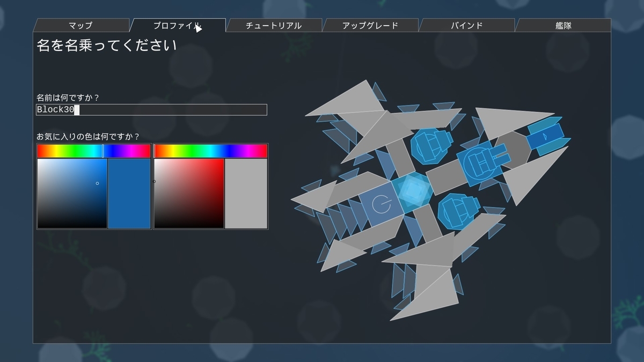This screenshot has height=362, width=644.
Task: Adjust the right rainbow hue slider
Action: (210, 151)
